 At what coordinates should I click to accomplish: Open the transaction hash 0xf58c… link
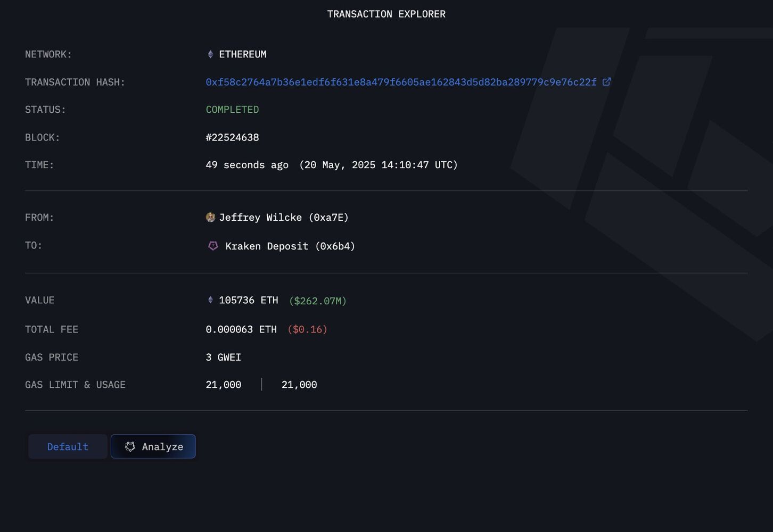point(401,82)
